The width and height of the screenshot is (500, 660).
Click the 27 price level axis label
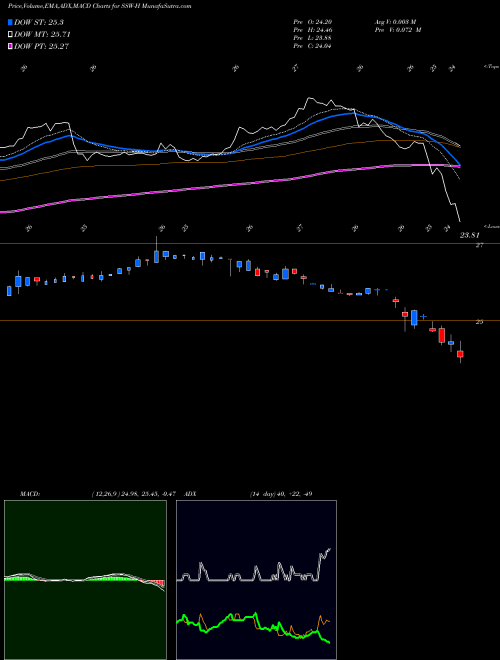tap(479, 245)
